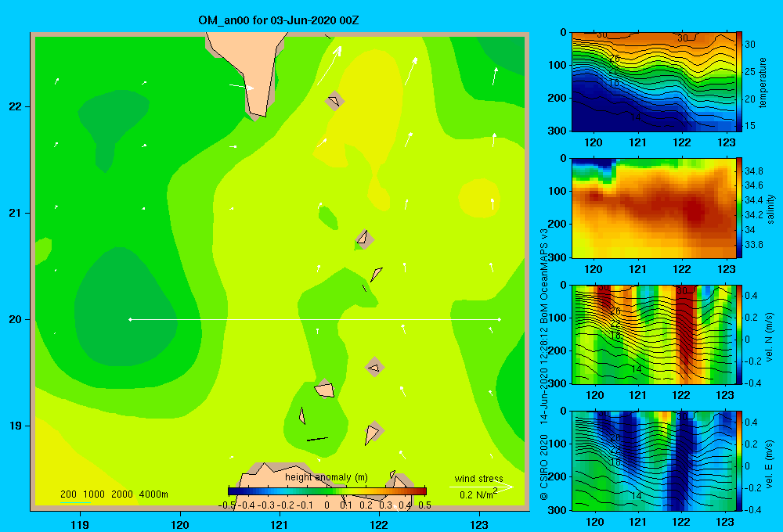
Task: Click the '34.8' salinity scale value
Action: click(753, 171)
